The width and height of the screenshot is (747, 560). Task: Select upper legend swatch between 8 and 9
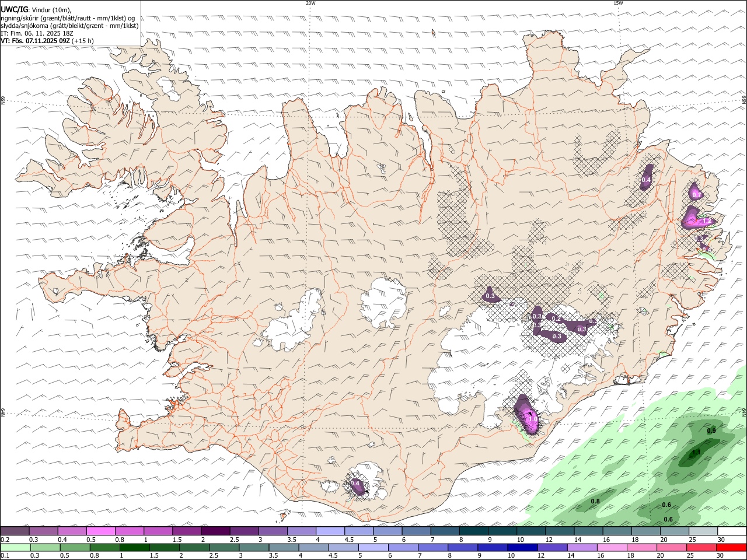pos(474,531)
